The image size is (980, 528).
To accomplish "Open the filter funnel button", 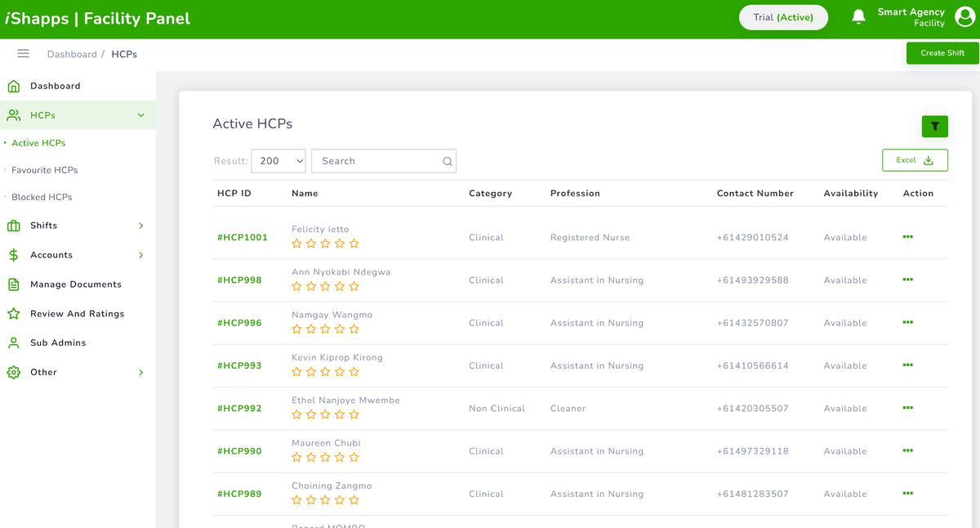I will pyautogui.click(x=934, y=126).
